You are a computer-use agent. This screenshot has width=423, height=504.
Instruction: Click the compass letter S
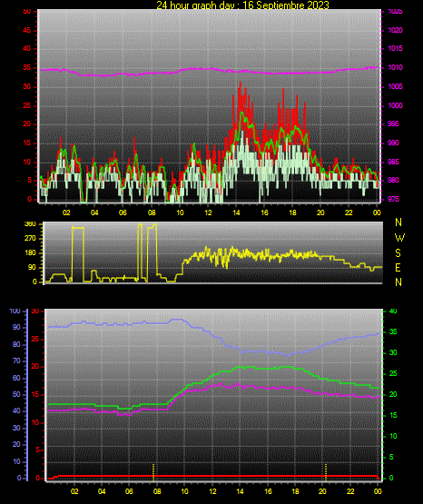(x=398, y=253)
